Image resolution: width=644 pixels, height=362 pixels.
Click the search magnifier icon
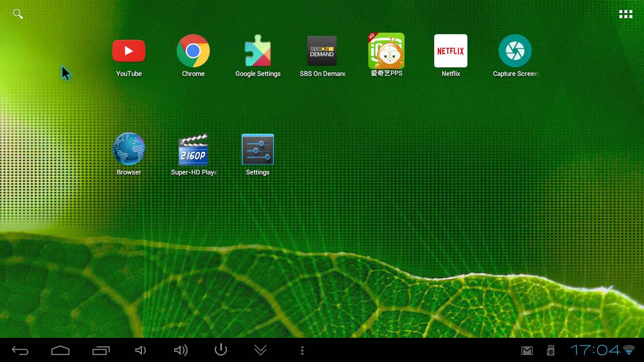18,14
